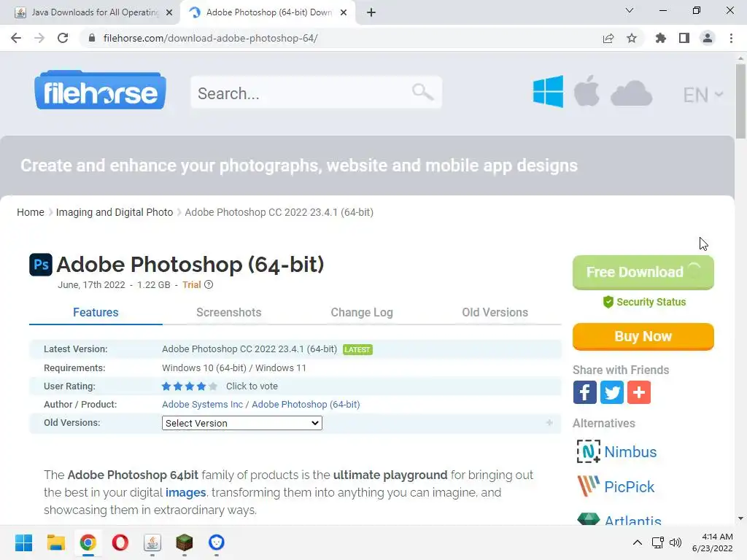This screenshot has height=560, width=747.
Task: Click the share page icon in address bar
Action: point(608,38)
